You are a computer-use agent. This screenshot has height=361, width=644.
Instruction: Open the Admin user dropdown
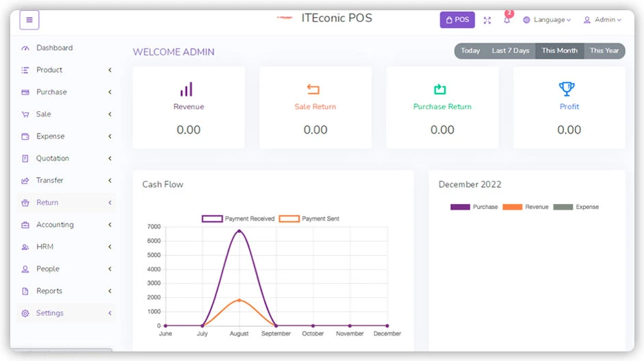[x=602, y=20]
